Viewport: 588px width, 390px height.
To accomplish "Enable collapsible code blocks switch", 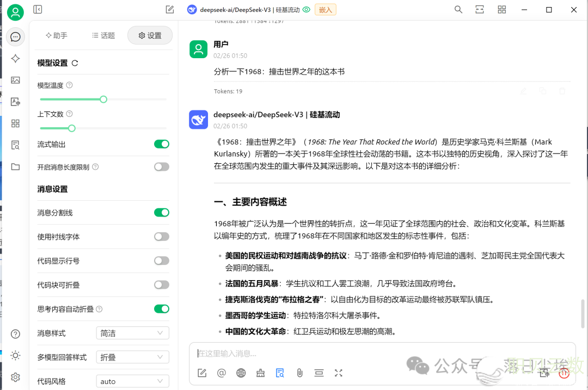I will [x=162, y=284].
